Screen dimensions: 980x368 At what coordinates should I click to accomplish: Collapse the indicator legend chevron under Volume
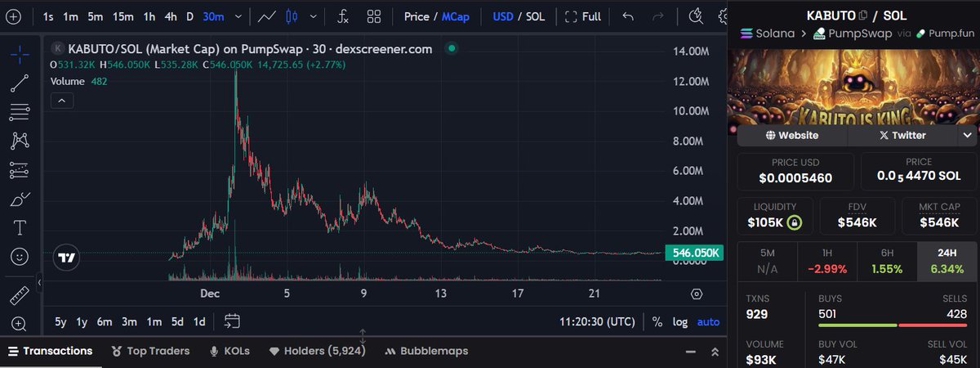62,101
